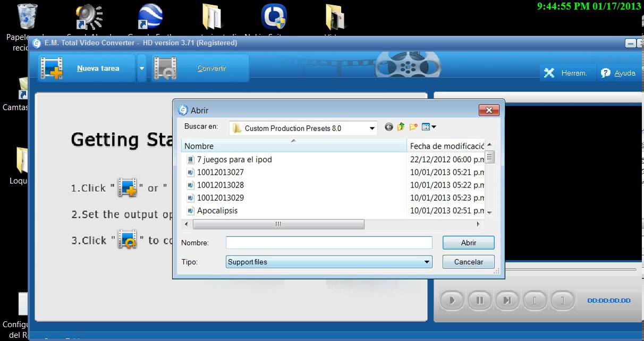Click the date 22/12/2012 06:00 p.m.
Image resolution: width=644 pixels, height=341 pixels.
pos(447,159)
